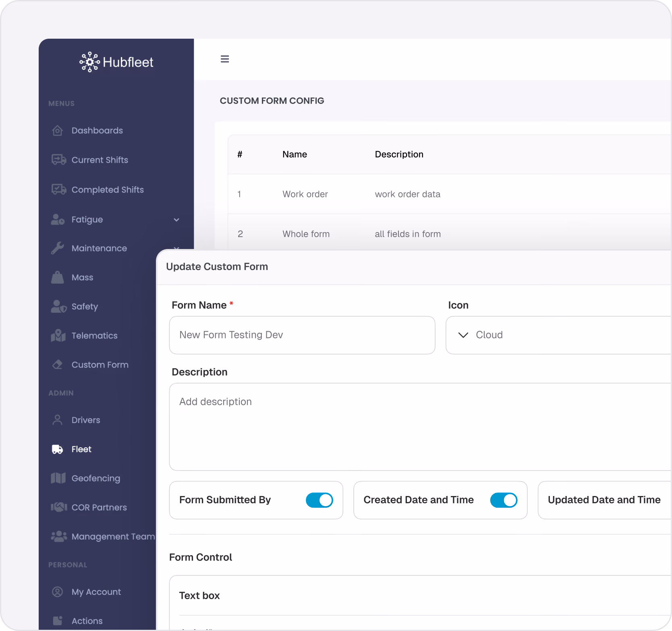Click the Safety menu label

pos(85,307)
